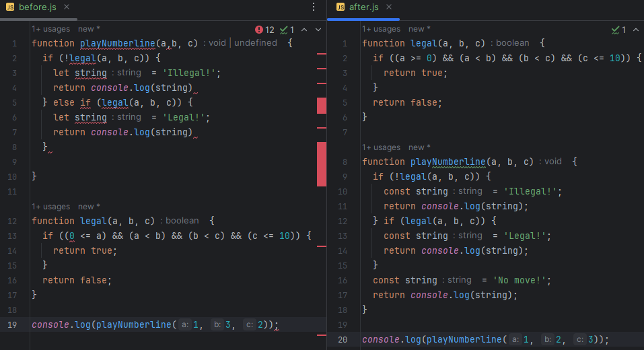
Task: Click the 'Legal!' string on line 6 of before.js
Action: (x=184, y=118)
